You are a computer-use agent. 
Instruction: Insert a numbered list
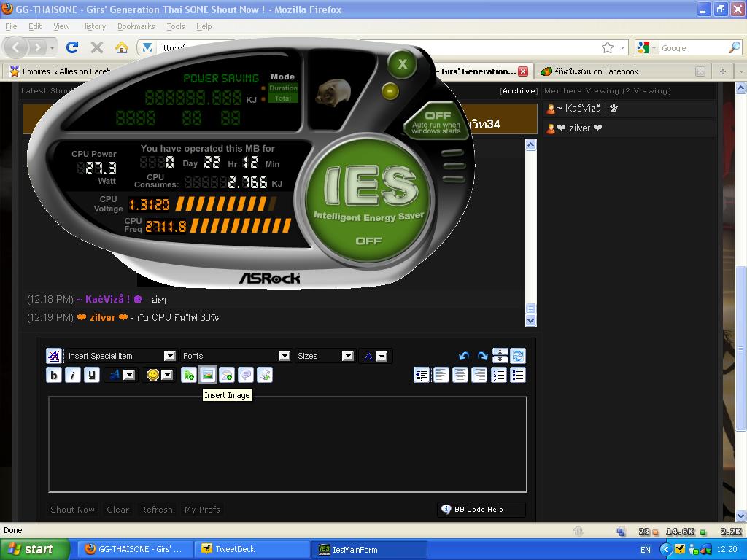[x=498, y=376]
